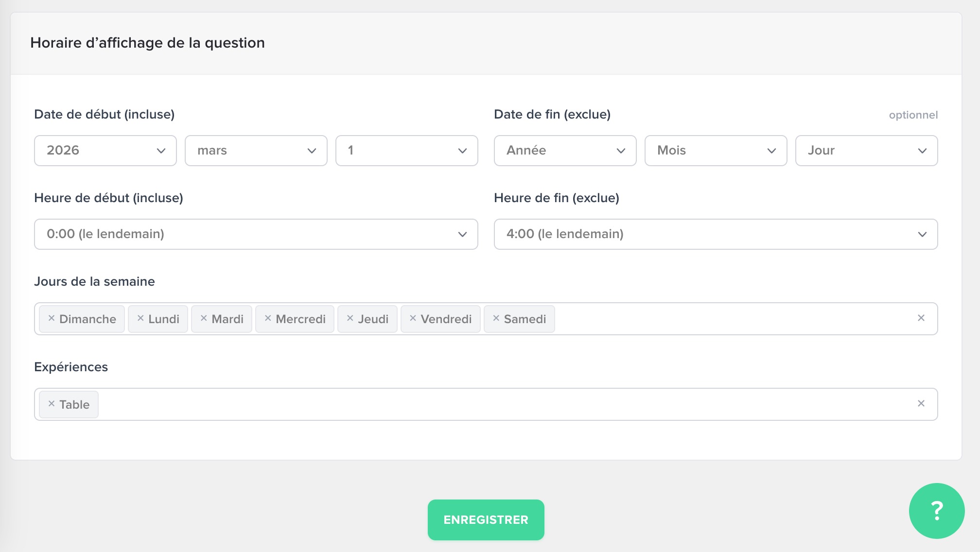
Task: Open the Heure de début time dropdown
Action: click(256, 234)
